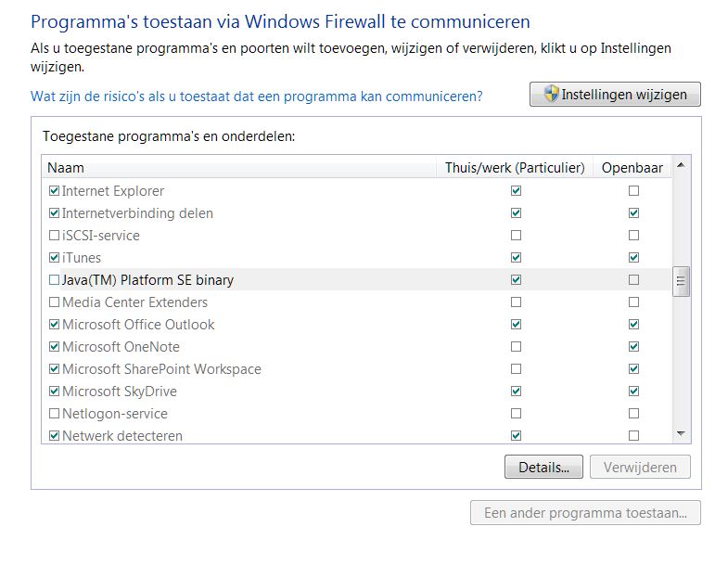Select the Netwerk detecteren row
This screenshot has width=728, height=578.
122,436
